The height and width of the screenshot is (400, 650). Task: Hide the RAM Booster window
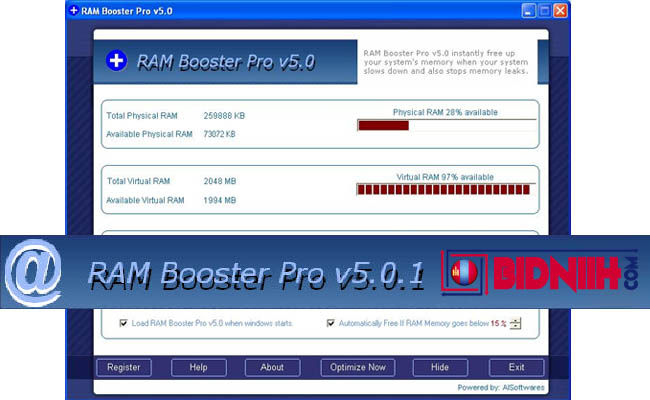[440, 367]
